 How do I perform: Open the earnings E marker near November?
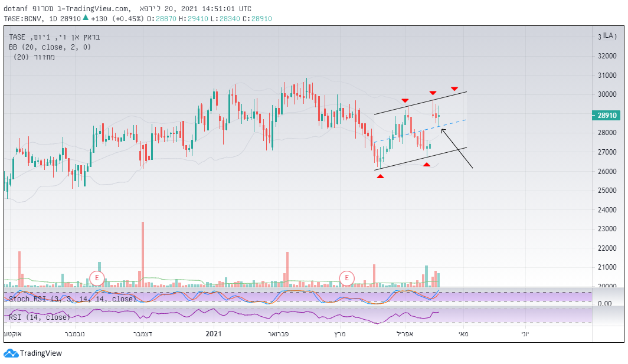[x=97, y=278]
